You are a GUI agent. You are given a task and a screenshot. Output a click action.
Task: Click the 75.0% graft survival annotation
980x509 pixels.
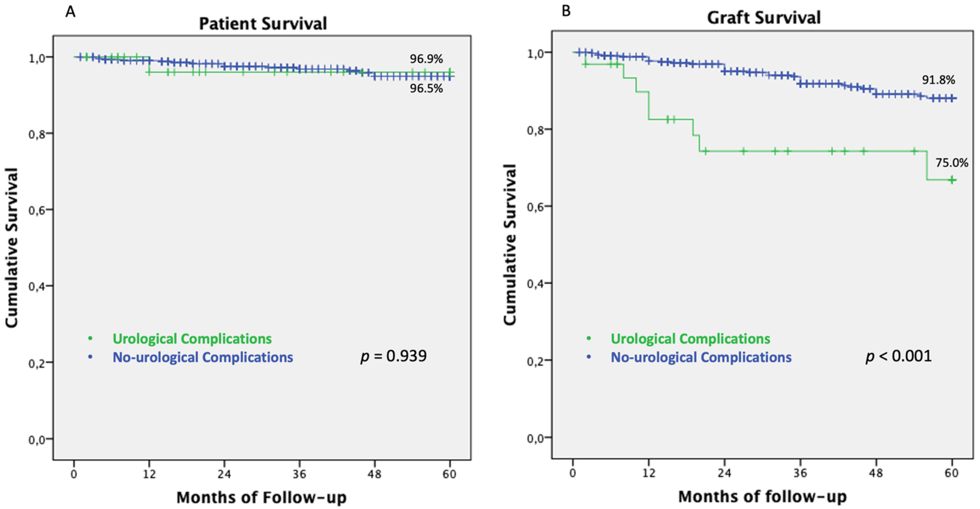952,163
